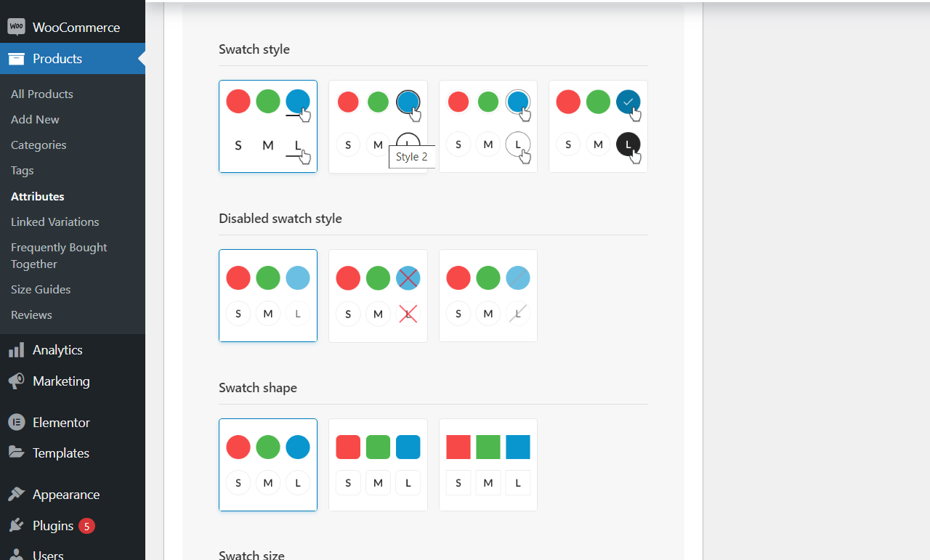Select swatch style 2 with outlined ring
Screen dimensions: 930x560
378,126
